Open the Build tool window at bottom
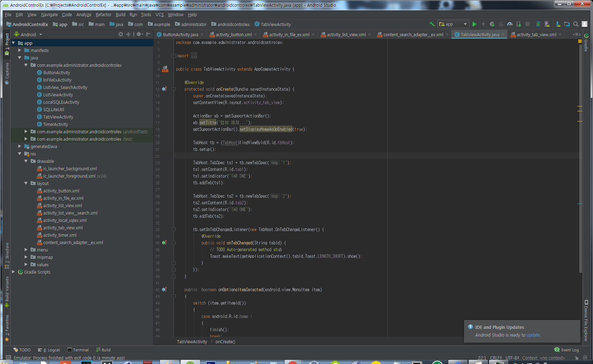 coord(103,350)
